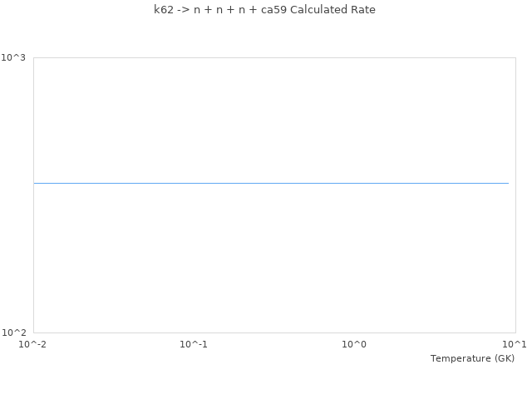The width and height of the screenshot is (532, 399).
Task: Click the left starting end of blue line
Action: [35, 183]
